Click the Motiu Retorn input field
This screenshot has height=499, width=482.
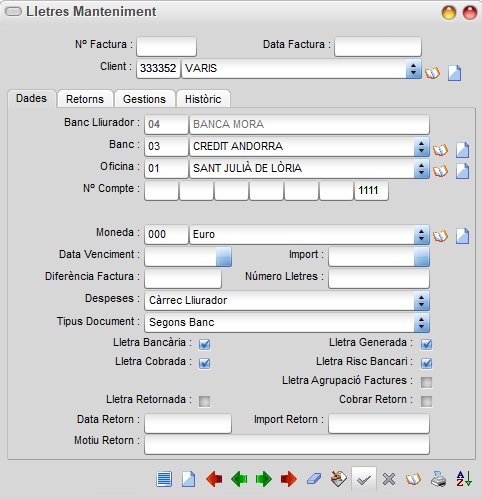[287, 445]
